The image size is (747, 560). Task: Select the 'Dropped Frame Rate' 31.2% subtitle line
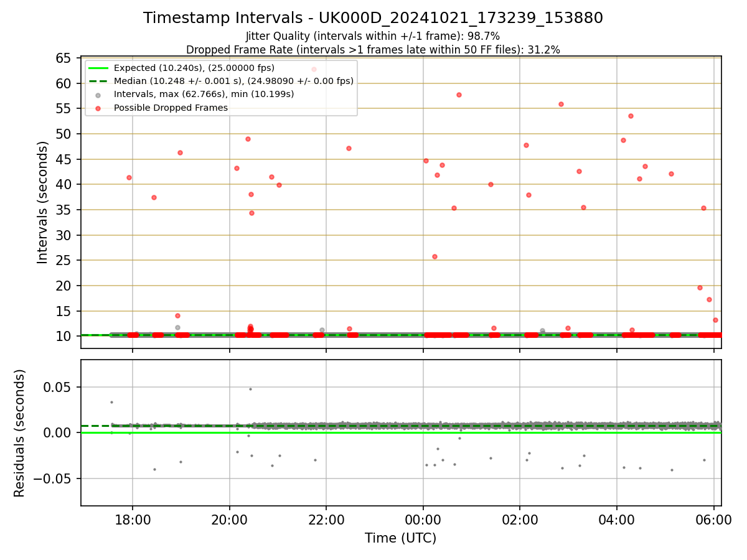tap(373, 50)
